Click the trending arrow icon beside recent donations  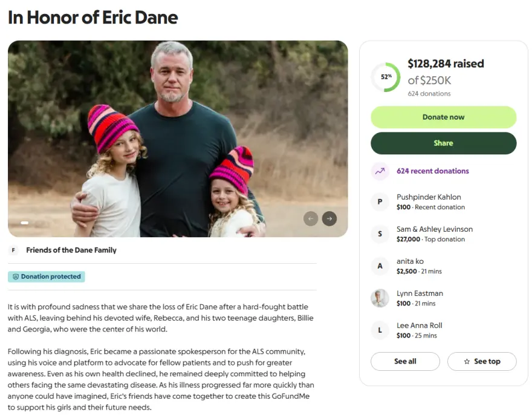[x=380, y=171]
